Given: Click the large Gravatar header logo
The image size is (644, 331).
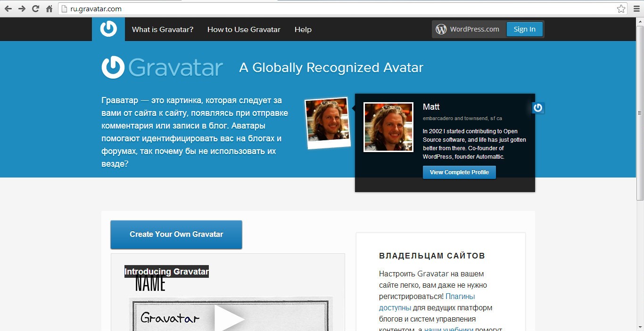Looking at the screenshot, I should point(162,67).
